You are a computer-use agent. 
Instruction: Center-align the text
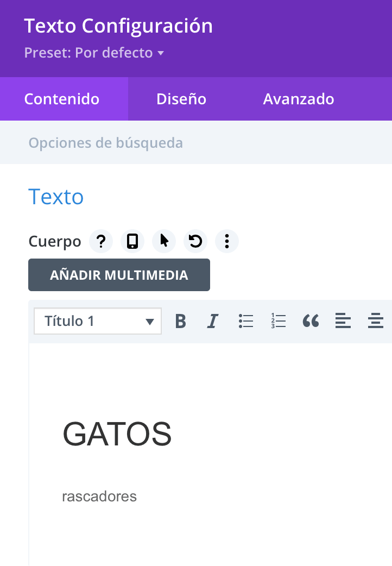(375, 321)
